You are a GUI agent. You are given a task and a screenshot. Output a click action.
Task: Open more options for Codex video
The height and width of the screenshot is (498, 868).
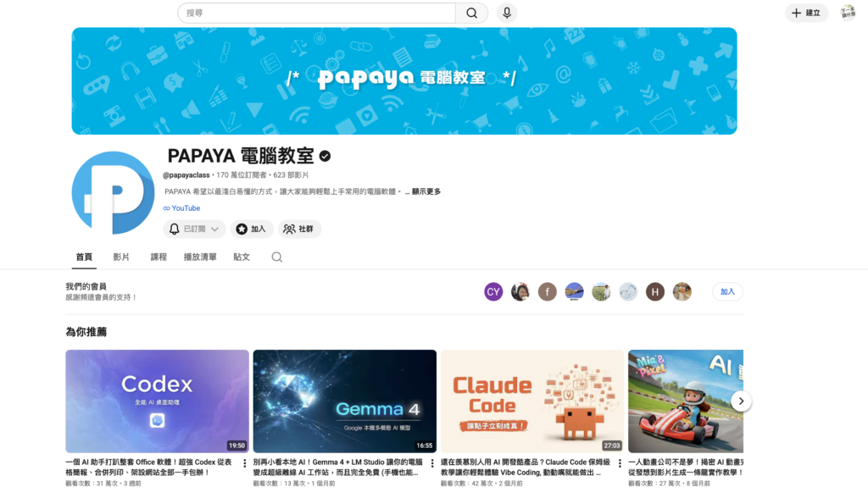tap(245, 463)
